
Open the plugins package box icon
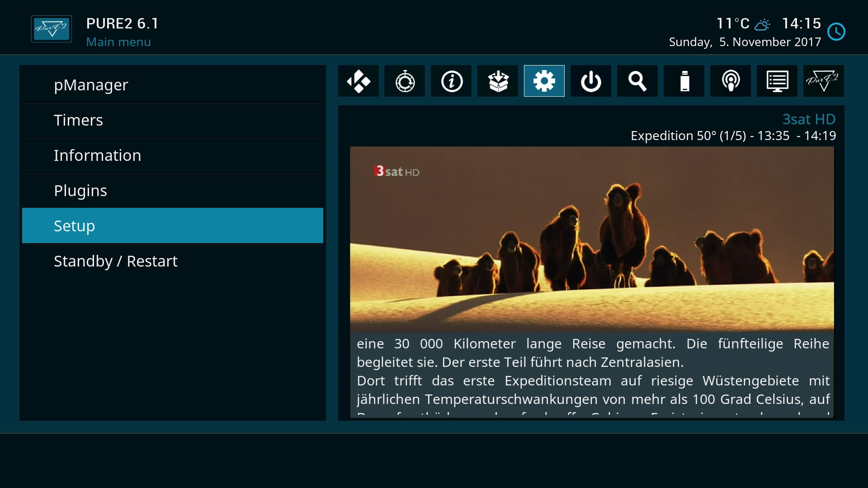[498, 81]
